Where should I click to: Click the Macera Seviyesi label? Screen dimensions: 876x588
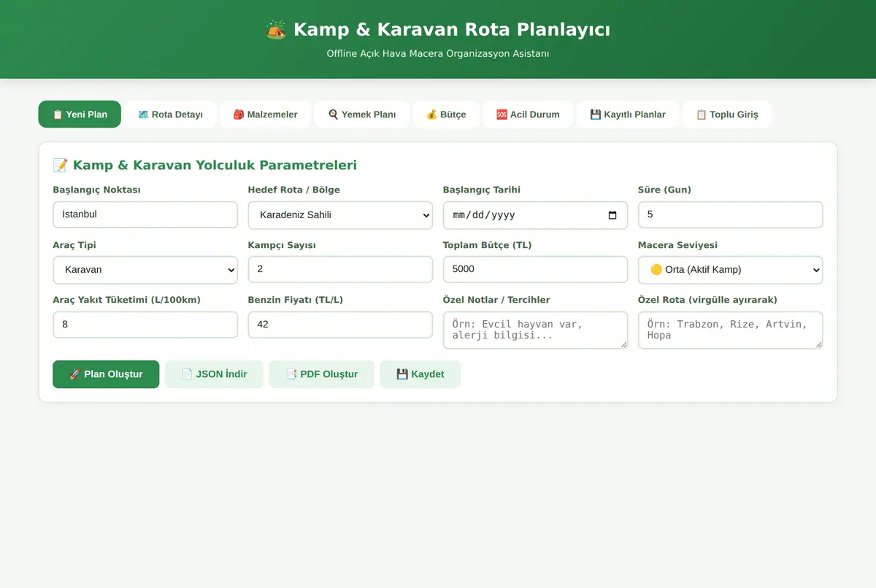[677, 245]
